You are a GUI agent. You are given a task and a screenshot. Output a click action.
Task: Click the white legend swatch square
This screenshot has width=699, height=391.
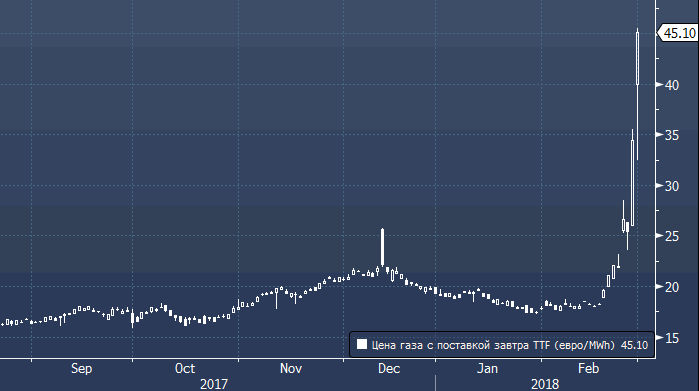point(362,344)
